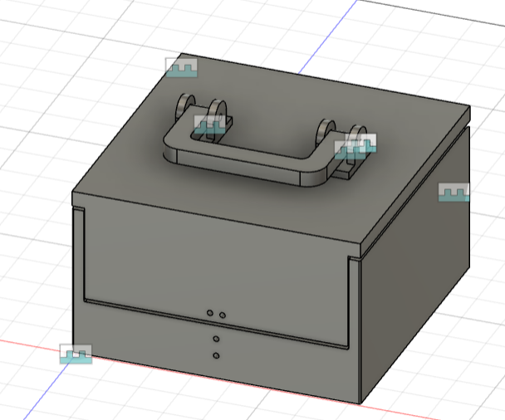Select the far-right round hinge lug
The height and width of the screenshot is (420, 505).
358,134
